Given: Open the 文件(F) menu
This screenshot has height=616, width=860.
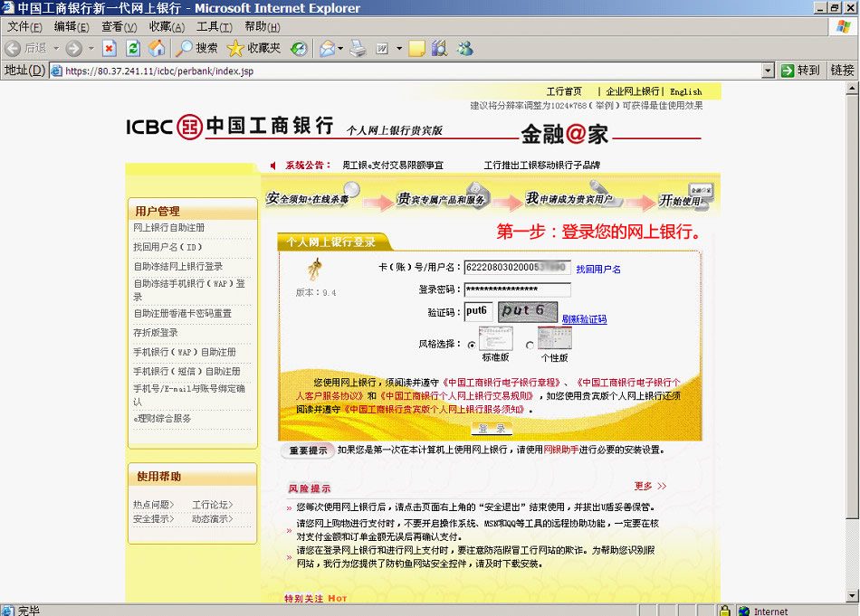Looking at the screenshot, I should coord(24,26).
